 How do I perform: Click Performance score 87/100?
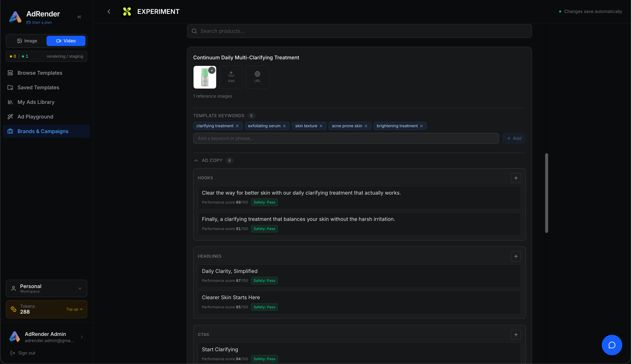[x=225, y=281]
